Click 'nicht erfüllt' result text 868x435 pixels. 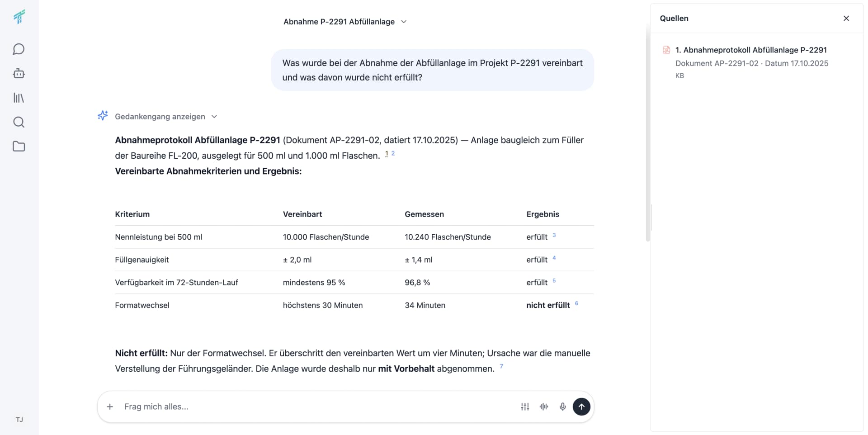coord(548,305)
